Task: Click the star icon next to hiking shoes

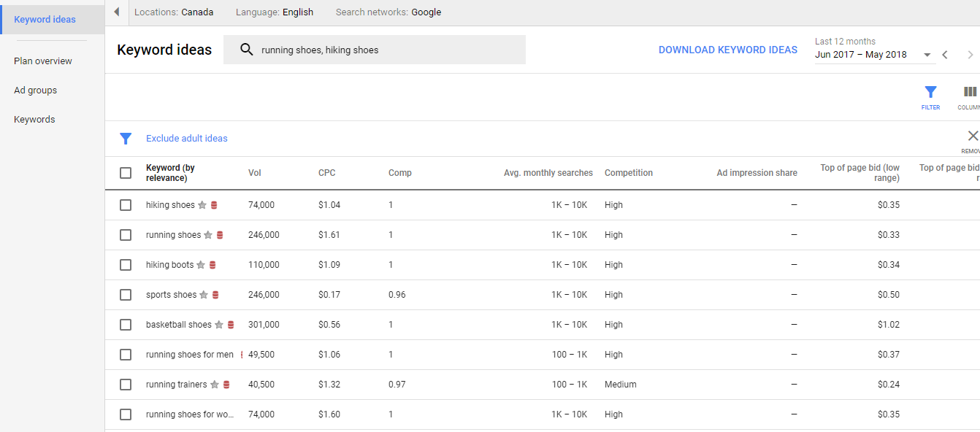Action: pos(202,205)
